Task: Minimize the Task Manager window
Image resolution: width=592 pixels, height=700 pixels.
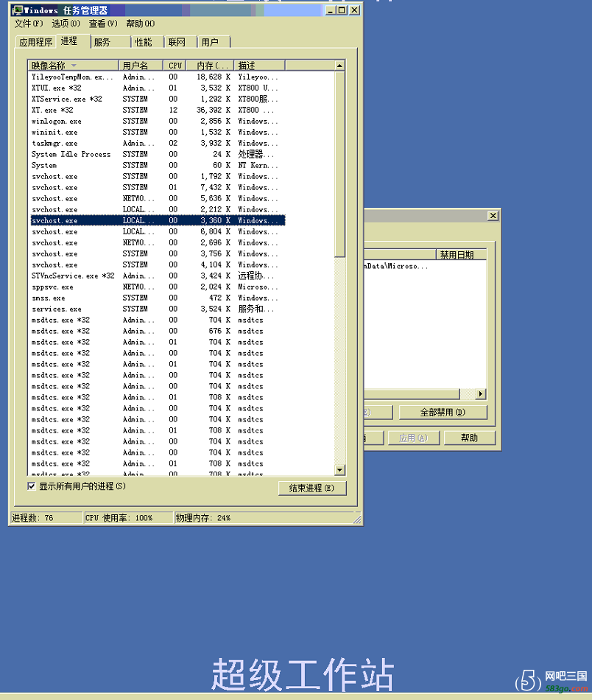Action: (x=330, y=10)
